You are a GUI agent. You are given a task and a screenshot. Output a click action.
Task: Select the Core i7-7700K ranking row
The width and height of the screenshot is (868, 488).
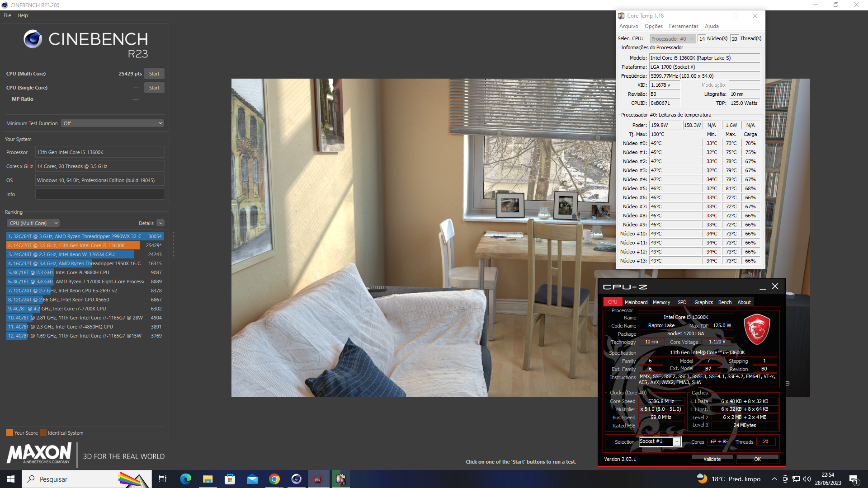tap(85, 309)
